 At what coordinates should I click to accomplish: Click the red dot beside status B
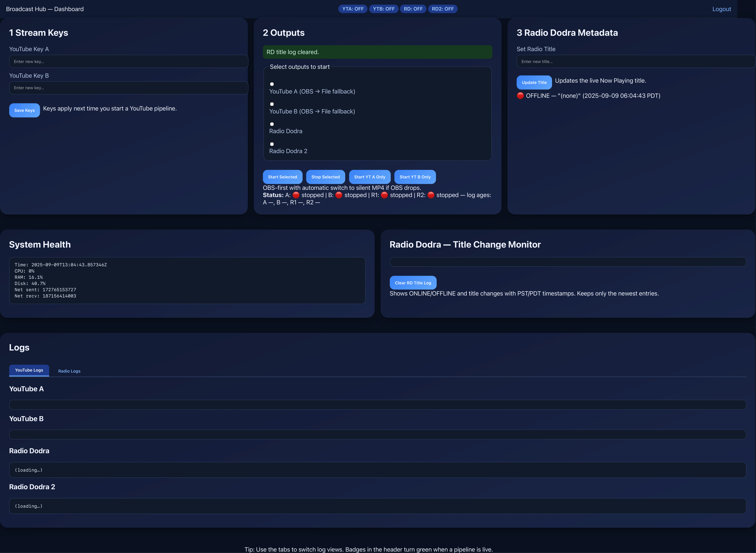click(339, 195)
